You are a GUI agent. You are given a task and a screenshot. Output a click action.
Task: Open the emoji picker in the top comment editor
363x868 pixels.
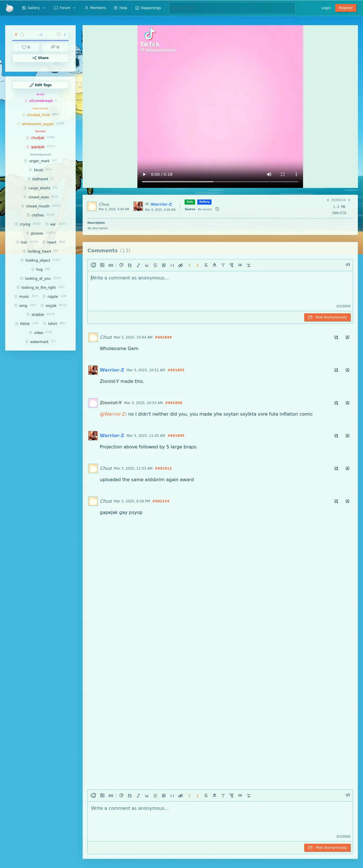tap(93, 265)
